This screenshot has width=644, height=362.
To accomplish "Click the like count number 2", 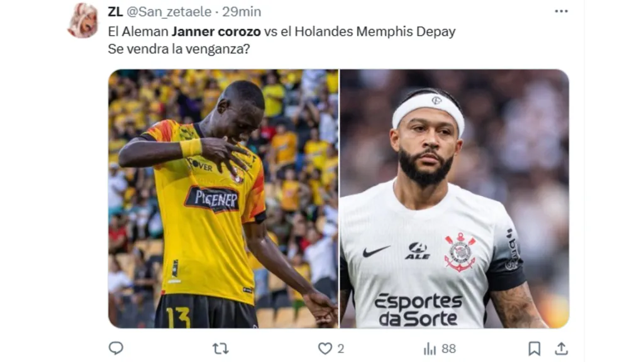I will click(x=340, y=349).
